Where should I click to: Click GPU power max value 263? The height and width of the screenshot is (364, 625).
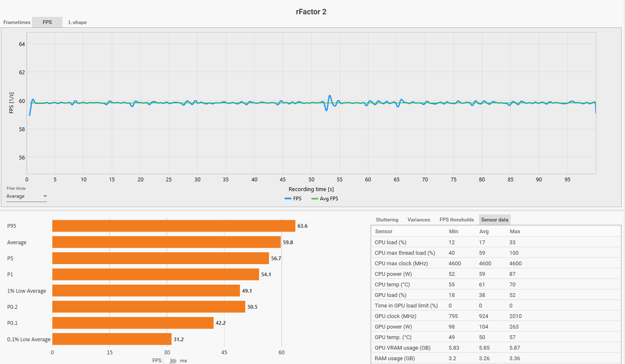[x=514, y=326]
